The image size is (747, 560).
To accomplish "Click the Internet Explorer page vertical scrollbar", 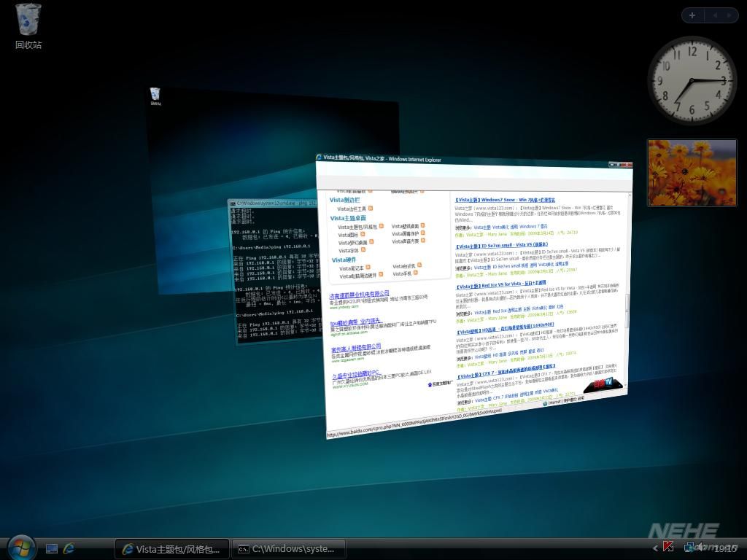I will click(628, 290).
